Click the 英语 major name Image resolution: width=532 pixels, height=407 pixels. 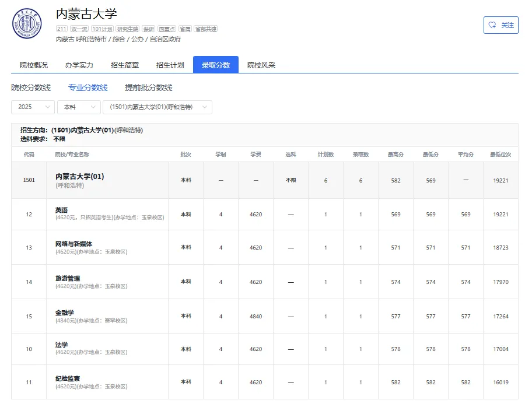coord(61,210)
